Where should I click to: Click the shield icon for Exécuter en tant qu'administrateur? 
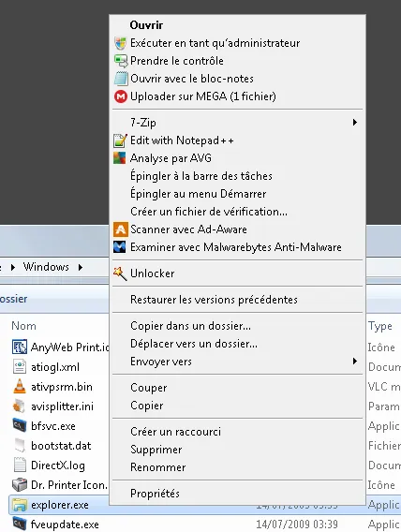(x=120, y=43)
